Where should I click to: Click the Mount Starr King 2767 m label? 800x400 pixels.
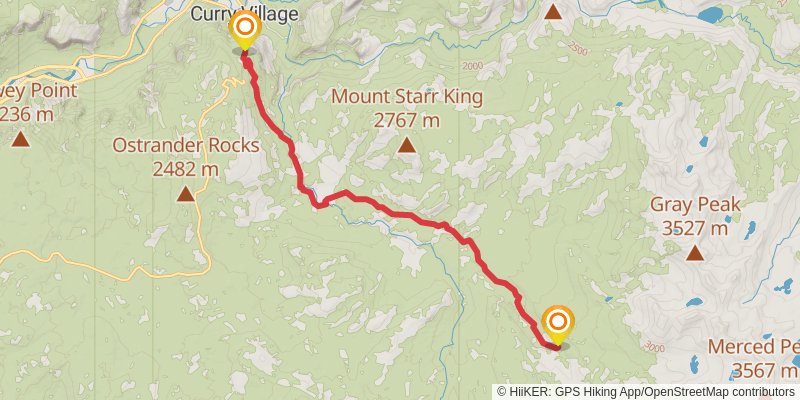point(407,108)
